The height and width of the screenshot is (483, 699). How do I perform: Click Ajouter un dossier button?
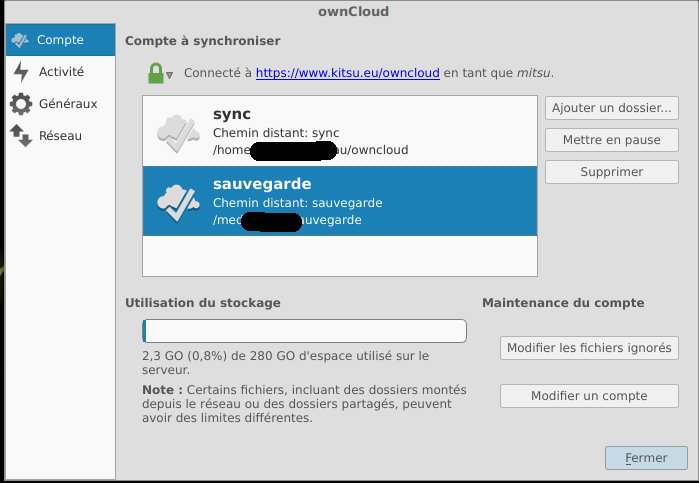612,108
